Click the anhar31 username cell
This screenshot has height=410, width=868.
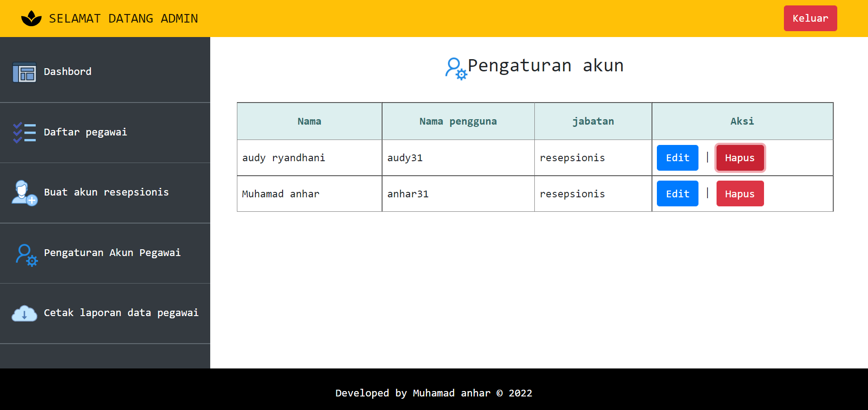click(x=408, y=194)
